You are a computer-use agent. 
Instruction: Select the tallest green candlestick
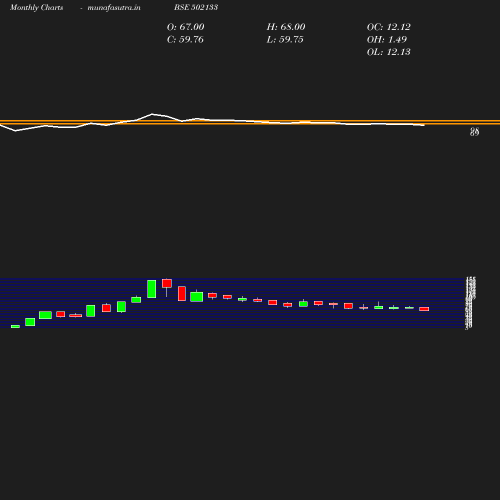point(152,289)
